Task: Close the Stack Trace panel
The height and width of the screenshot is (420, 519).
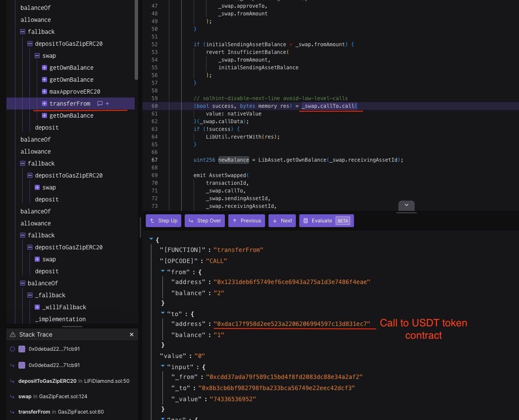Action: [131, 334]
